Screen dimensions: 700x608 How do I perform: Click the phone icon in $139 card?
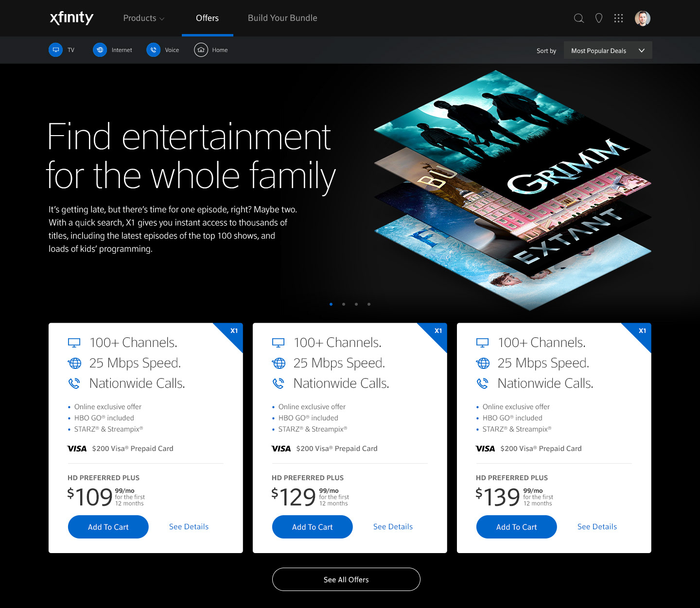482,383
